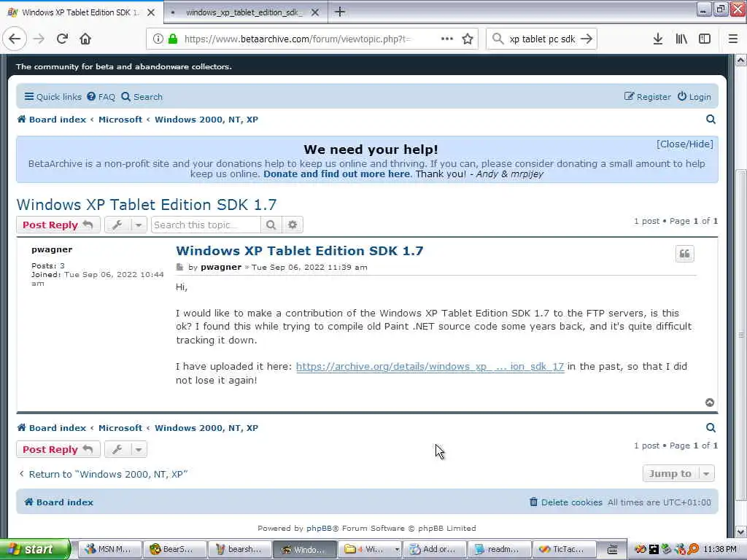Image resolution: width=747 pixels, height=560 pixels.
Task: Return to "Windows 2000, NT, XP" forum
Action: tap(103, 474)
